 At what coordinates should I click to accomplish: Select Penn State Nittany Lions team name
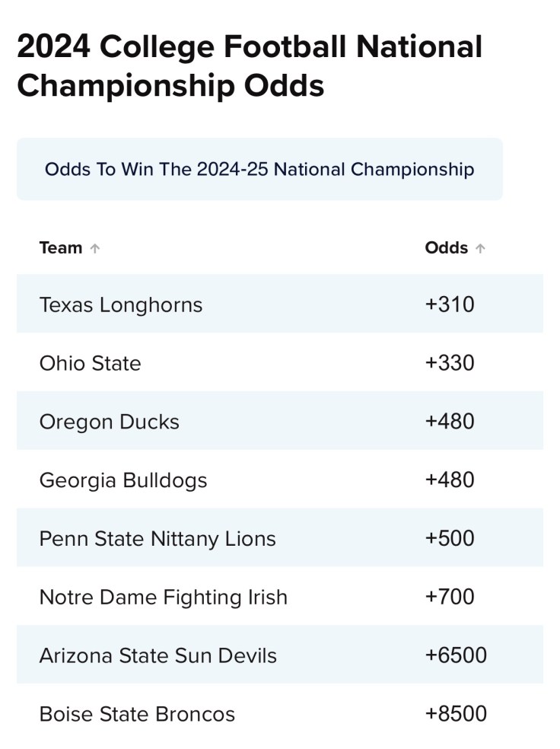[x=157, y=539]
